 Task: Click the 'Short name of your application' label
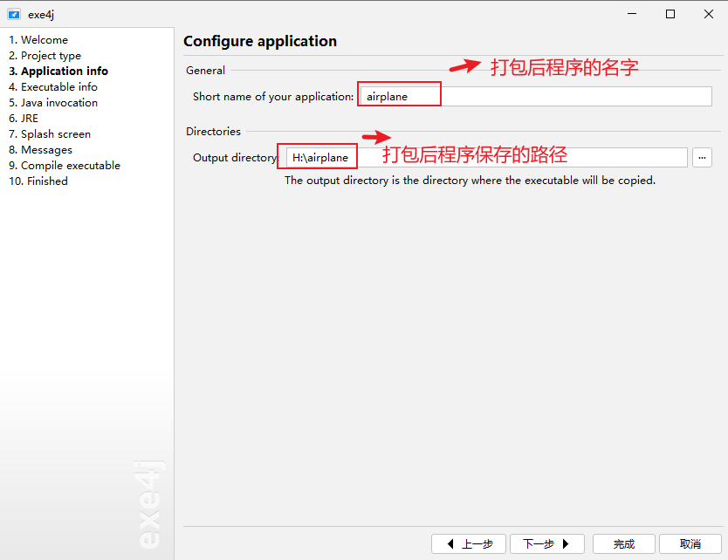coord(273,97)
